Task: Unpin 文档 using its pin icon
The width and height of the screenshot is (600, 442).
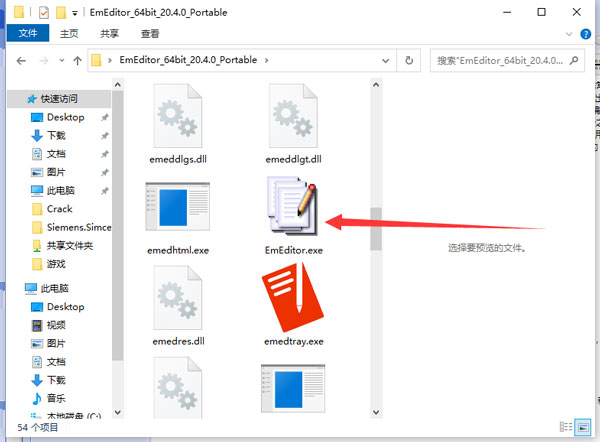Action: 104,154
